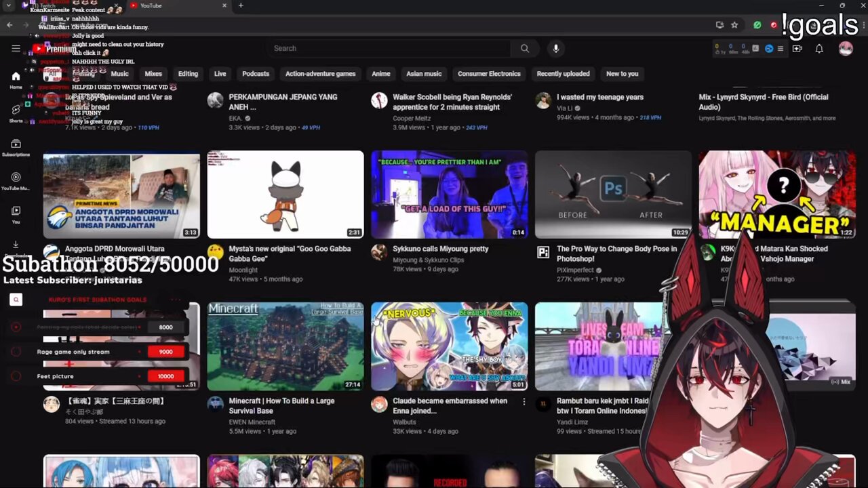Play the Minecraft survival base thumbnail
868x488 pixels.
point(285,346)
